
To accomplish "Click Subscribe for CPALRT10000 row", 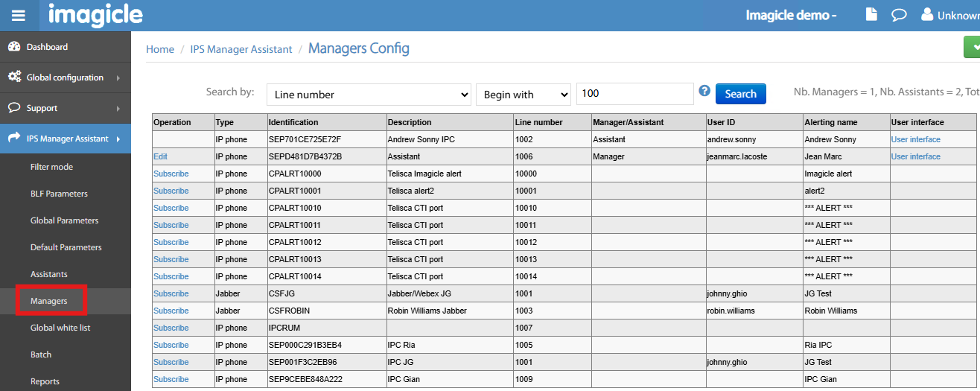I will point(171,174).
